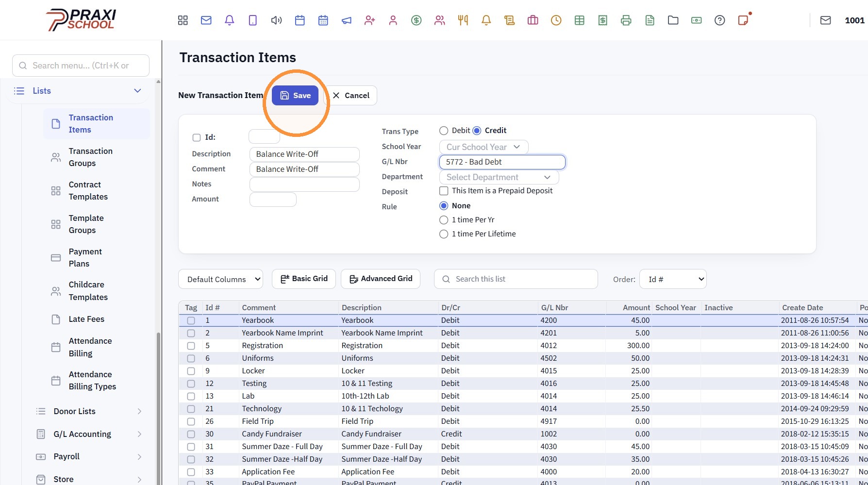Save the new transaction item
The width and height of the screenshot is (868, 485).
tap(295, 96)
